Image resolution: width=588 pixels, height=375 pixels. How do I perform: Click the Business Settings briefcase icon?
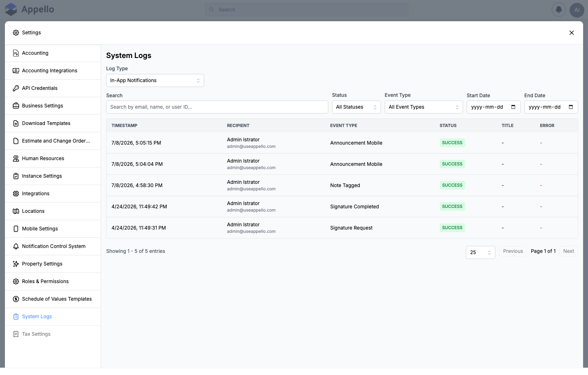(16, 106)
